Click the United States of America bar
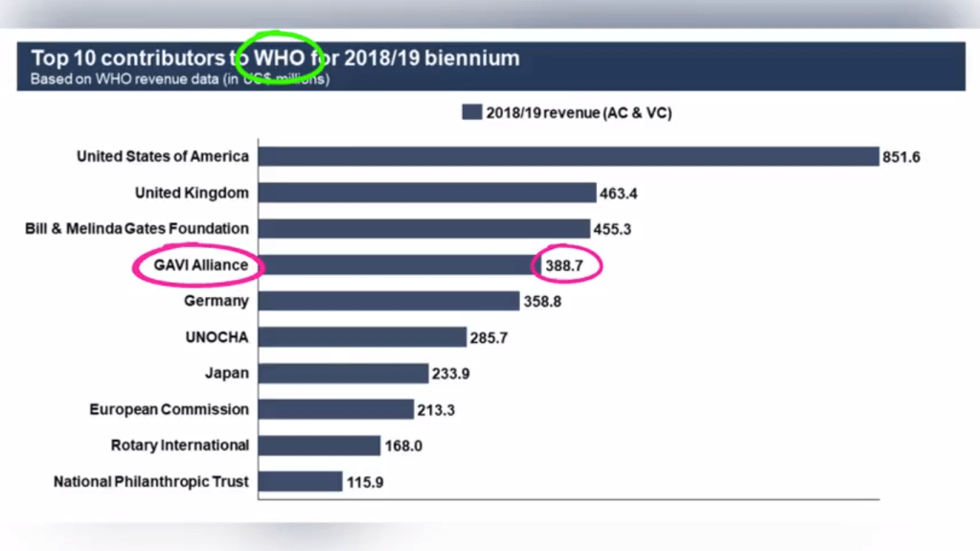The width and height of the screenshot is (980, 551). 568,156
